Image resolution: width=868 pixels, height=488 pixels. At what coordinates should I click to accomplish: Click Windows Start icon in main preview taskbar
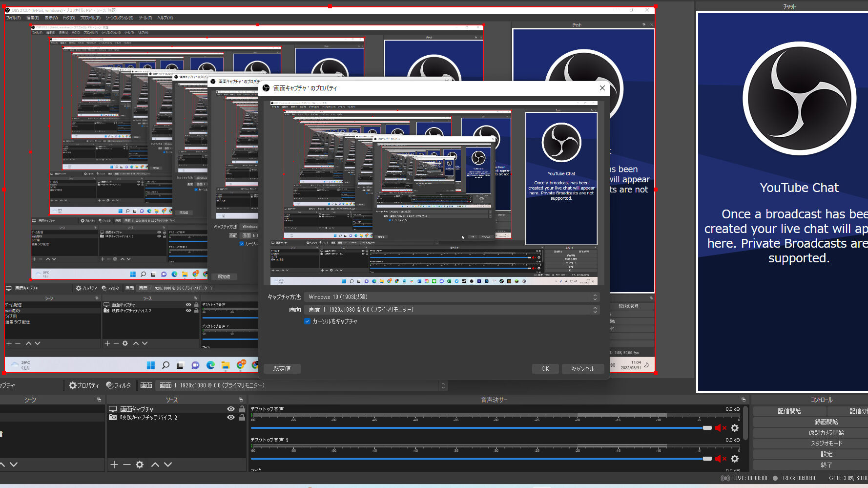[x=151, y=365]
